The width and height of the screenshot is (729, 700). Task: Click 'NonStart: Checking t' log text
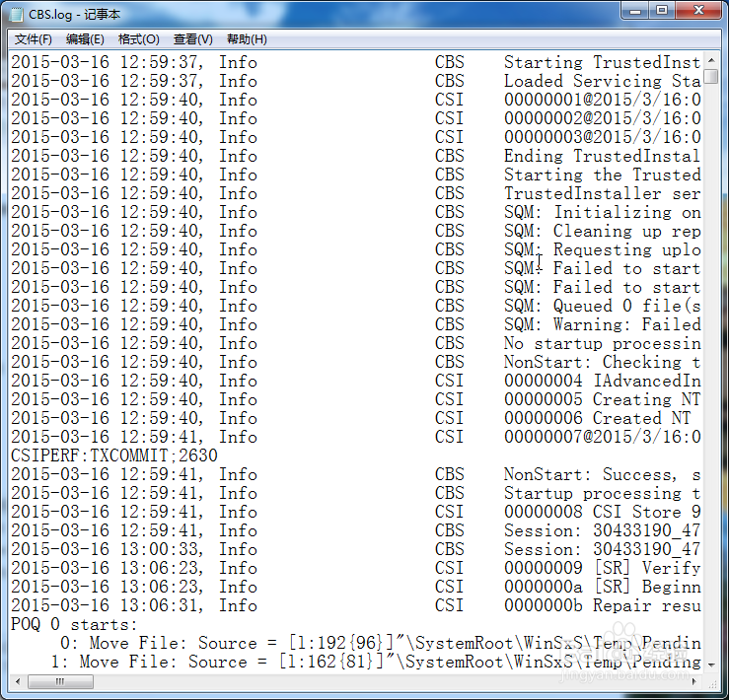coord(602,362)
